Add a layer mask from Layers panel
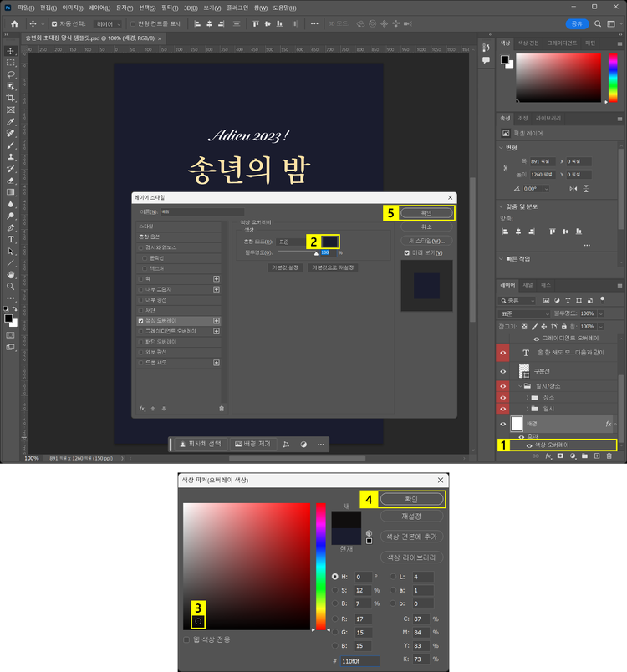The width and height of the screenshot is (627, 672). (x=560, y=456)
